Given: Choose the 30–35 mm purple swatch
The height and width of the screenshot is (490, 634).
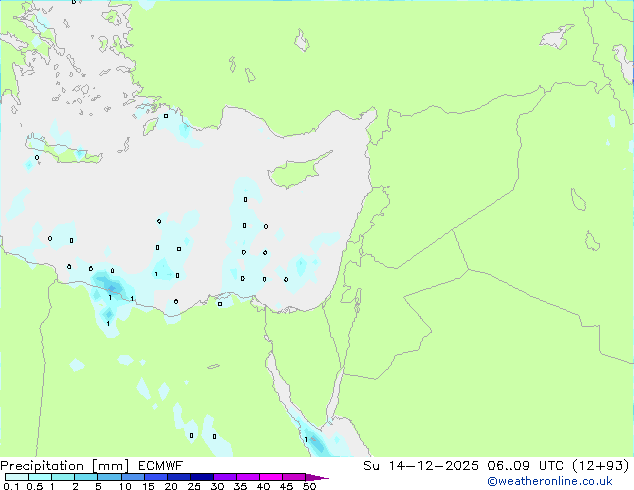Looking at the screenshot, I should tap(224, 477).
